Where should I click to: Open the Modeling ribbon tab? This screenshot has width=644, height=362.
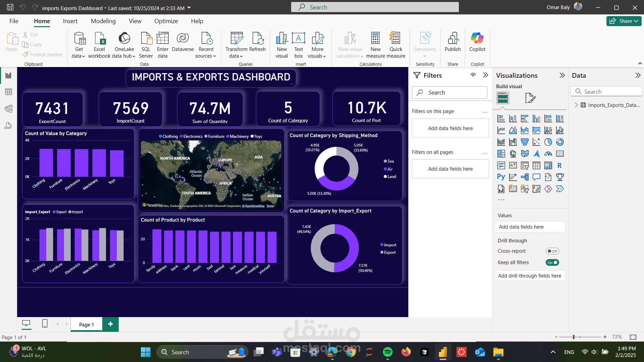pyautogui.click(x=103, y=21)
